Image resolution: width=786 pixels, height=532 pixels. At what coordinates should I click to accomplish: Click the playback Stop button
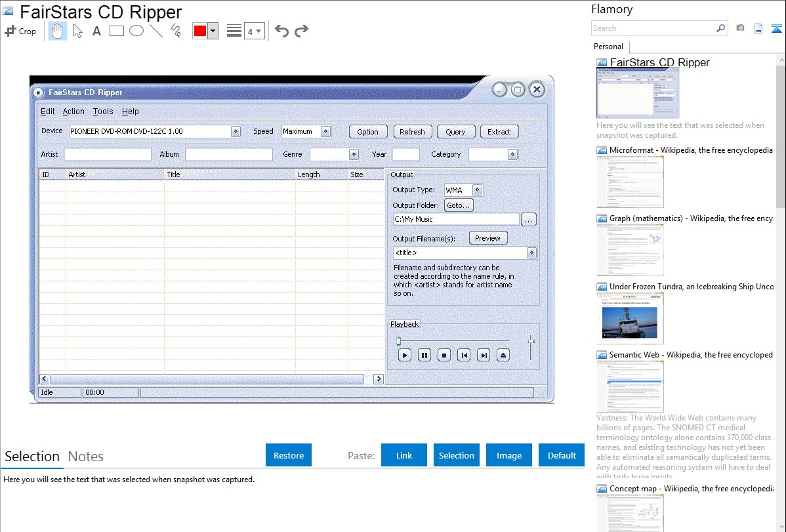pos(444,356)
